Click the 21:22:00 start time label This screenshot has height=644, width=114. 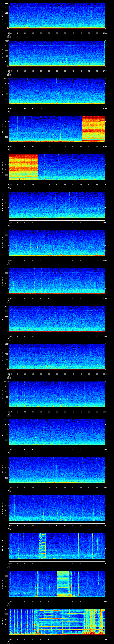tap(9, 298)
